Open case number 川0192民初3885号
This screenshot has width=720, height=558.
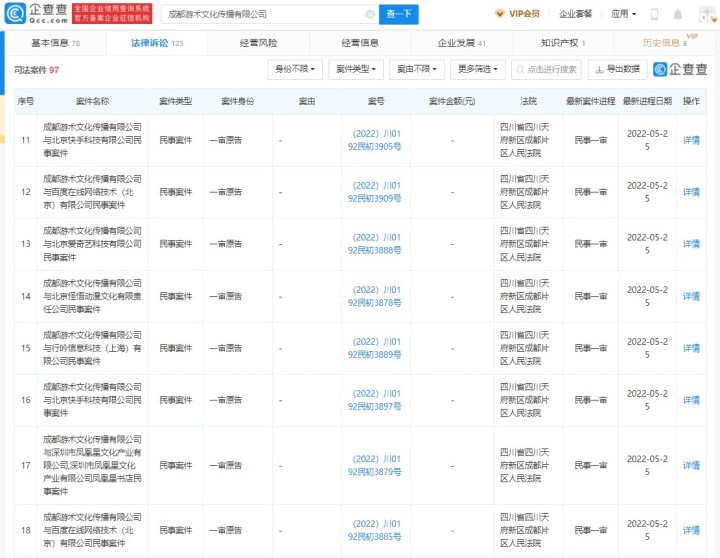375,530
